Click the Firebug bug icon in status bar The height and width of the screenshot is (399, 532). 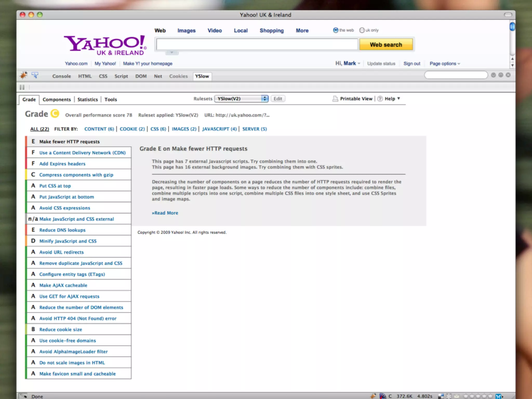[x=373, y=396]
